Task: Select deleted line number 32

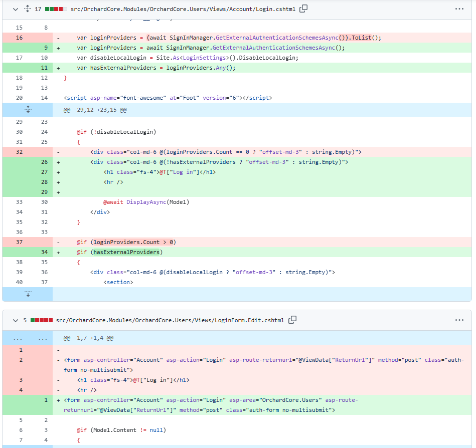Action: (20, 152)
